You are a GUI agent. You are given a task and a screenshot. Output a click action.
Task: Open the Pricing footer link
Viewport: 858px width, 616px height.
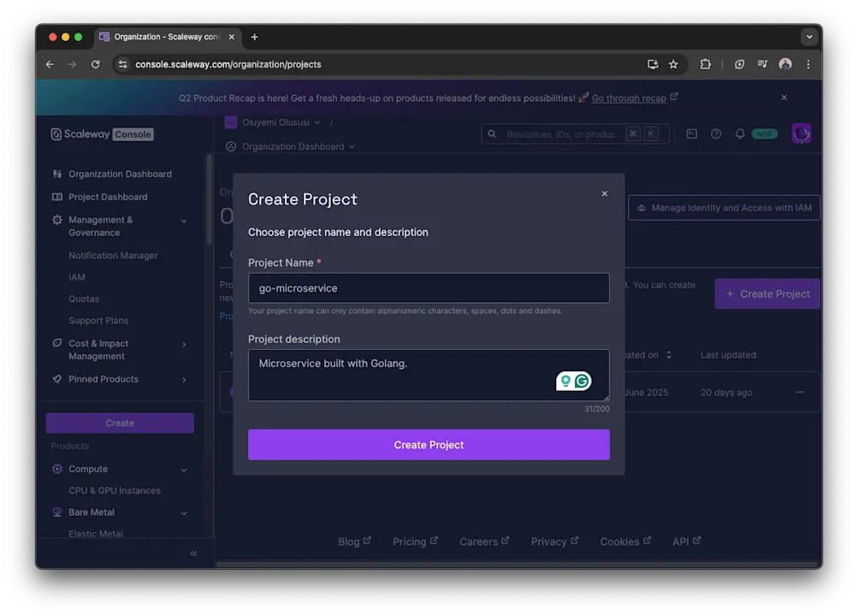point(410,541)
